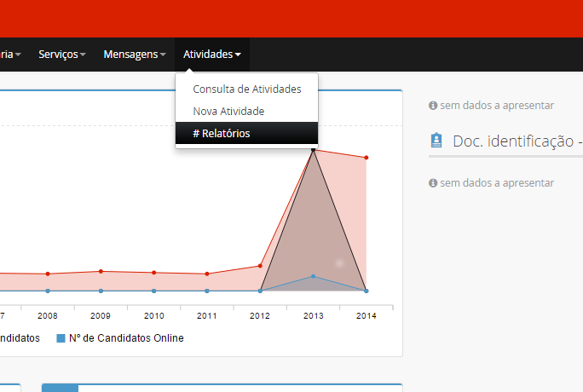Click the caret arrow next to Serviços

point(84,55)
